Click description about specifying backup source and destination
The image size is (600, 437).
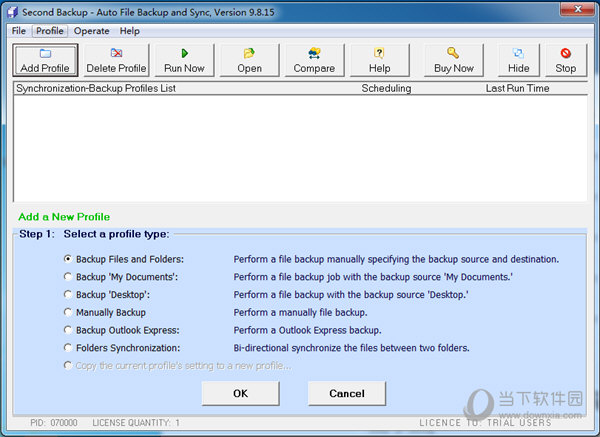[x=396, y=259]
